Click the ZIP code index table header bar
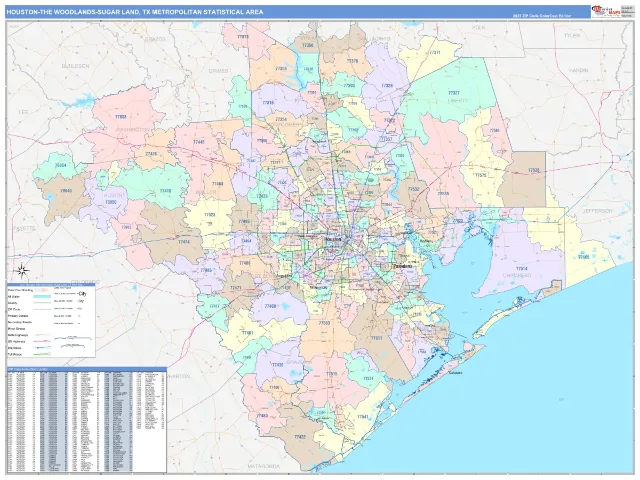This screenshot has width=640, height=480. (x=87, y=369)
